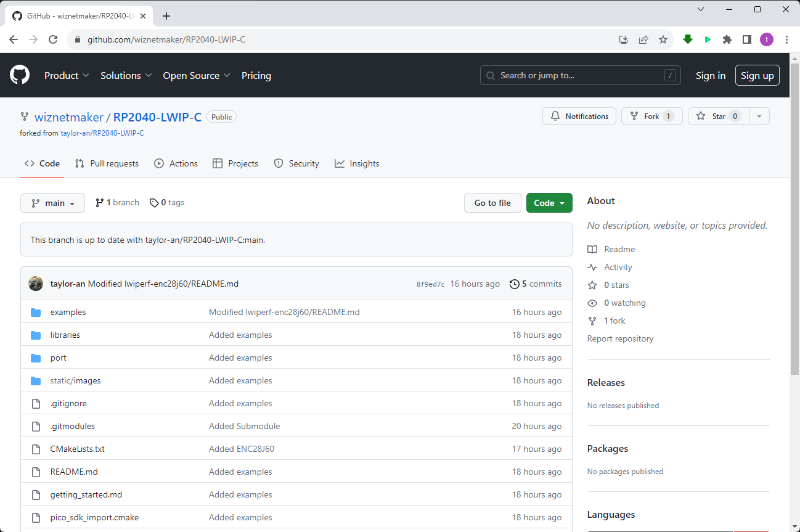
Task: Click the Go to file button
Action: (x=492, y=203)
